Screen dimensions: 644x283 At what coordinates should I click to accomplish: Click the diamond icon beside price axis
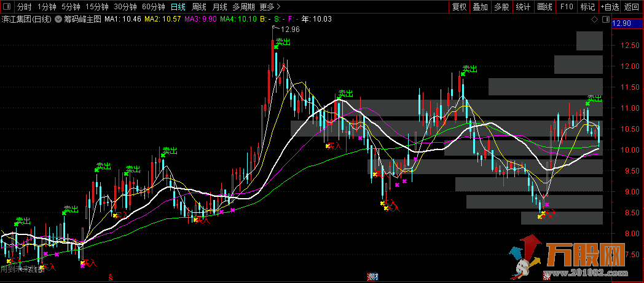point(594,19)
